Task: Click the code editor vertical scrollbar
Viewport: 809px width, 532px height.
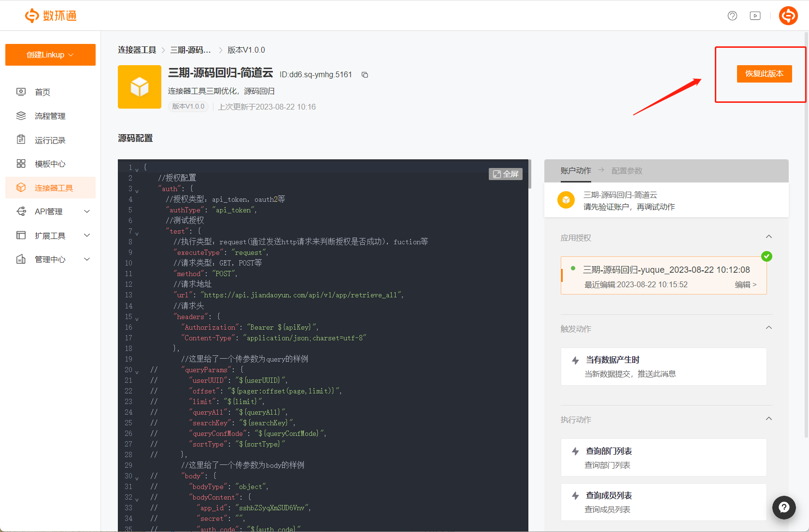Action: pos(530,174)
